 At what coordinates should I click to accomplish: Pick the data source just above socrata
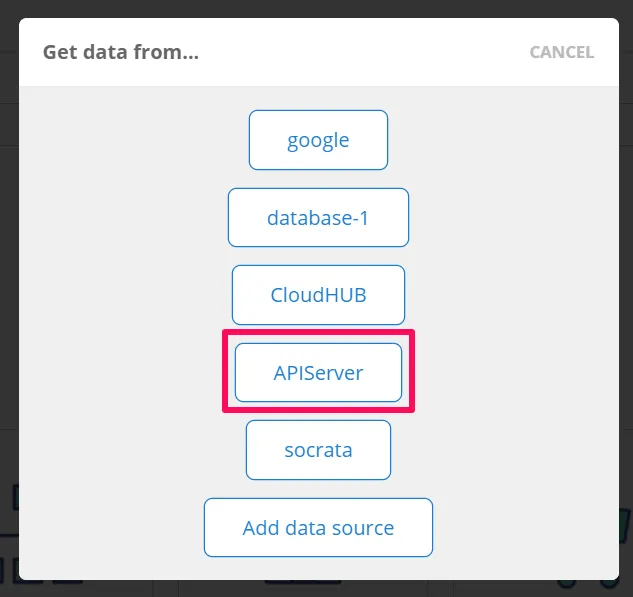pyautogui.click(x=318, y=373)
